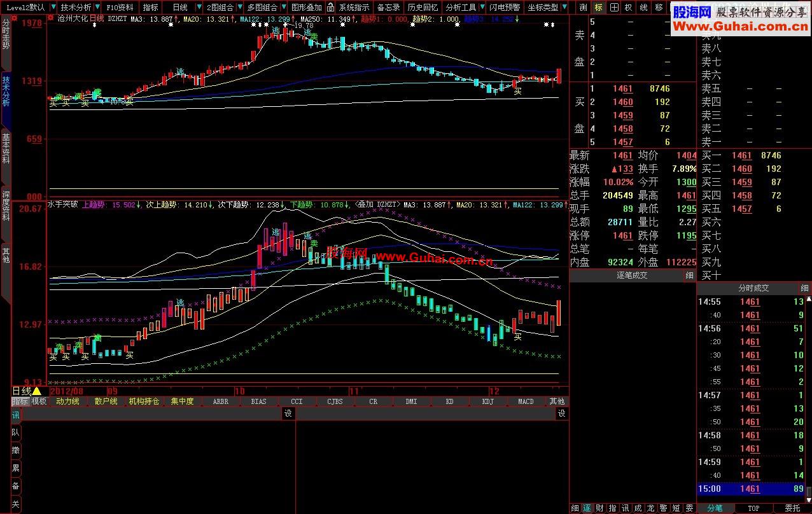Click the 备 side icon

[16, 486]
